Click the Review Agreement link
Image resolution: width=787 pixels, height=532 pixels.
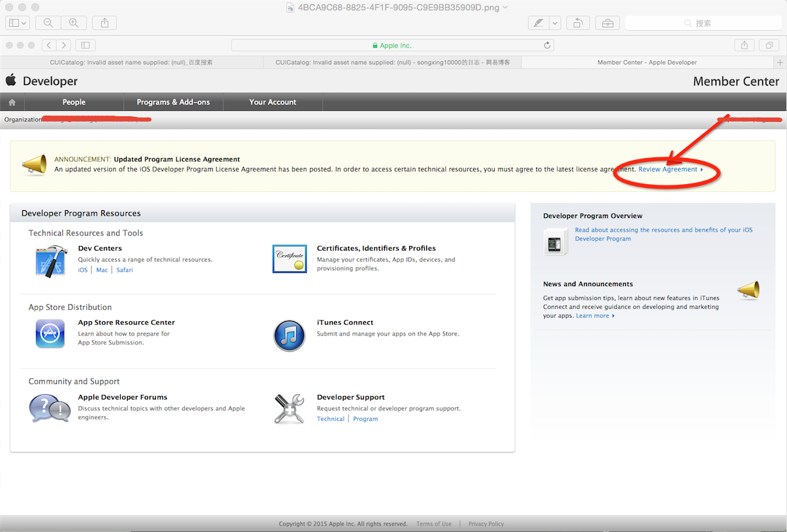pos(668,169)
